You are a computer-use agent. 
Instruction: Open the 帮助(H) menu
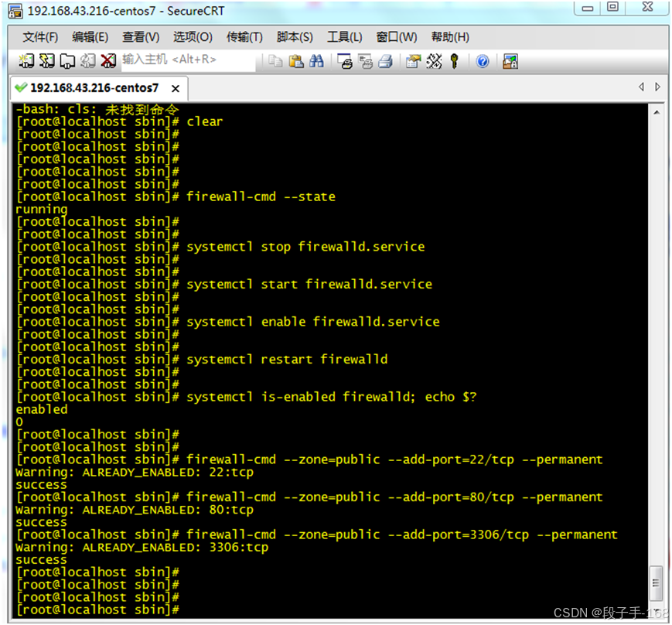pos(450,37)
